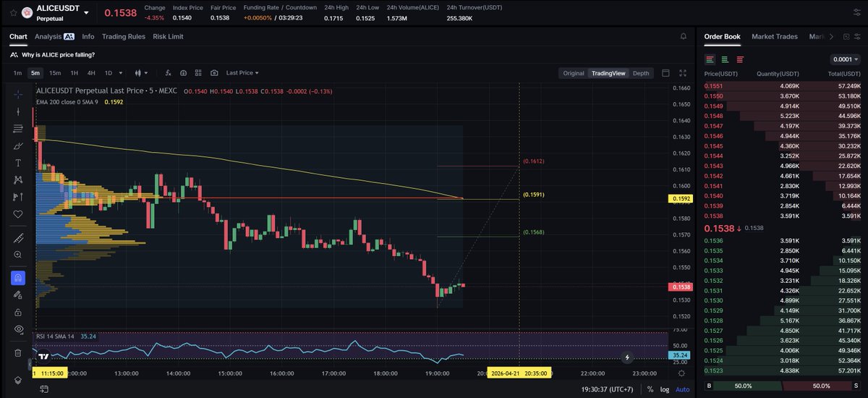The image size is (868, 398).
Task: Open the indicators fx menu
Action: click(168, 73)
